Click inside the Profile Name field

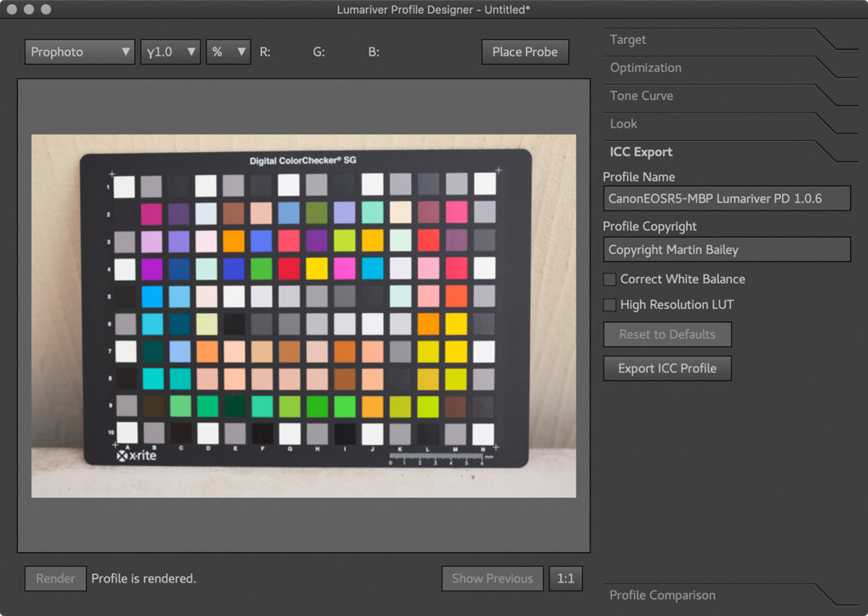click(x=726, y=198)
